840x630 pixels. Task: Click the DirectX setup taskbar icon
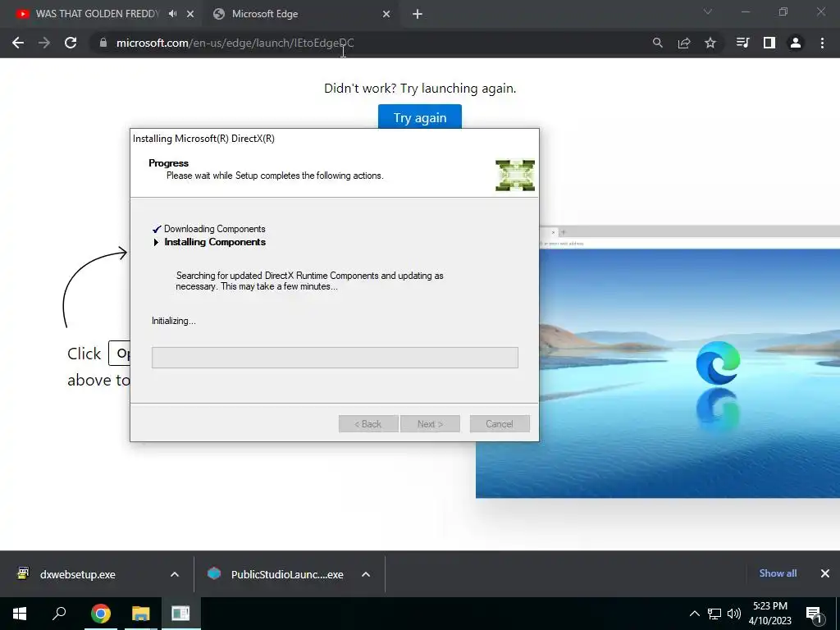[180, 614]
